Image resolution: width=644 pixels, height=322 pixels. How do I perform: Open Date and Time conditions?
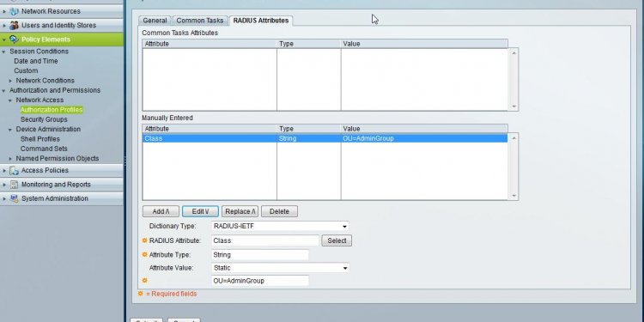[36, 61]
